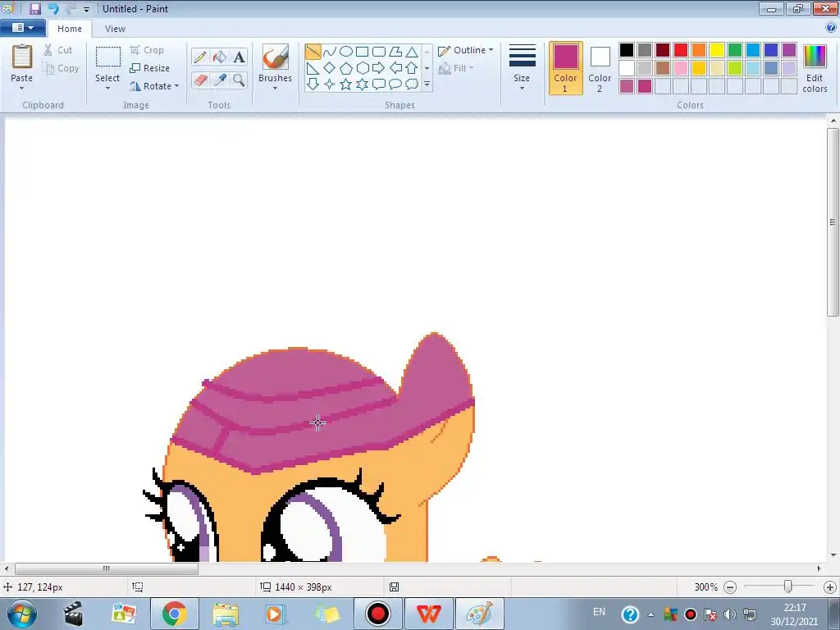
Task: Choose the Pentagon shape
Action: click(x=346, y=68)
